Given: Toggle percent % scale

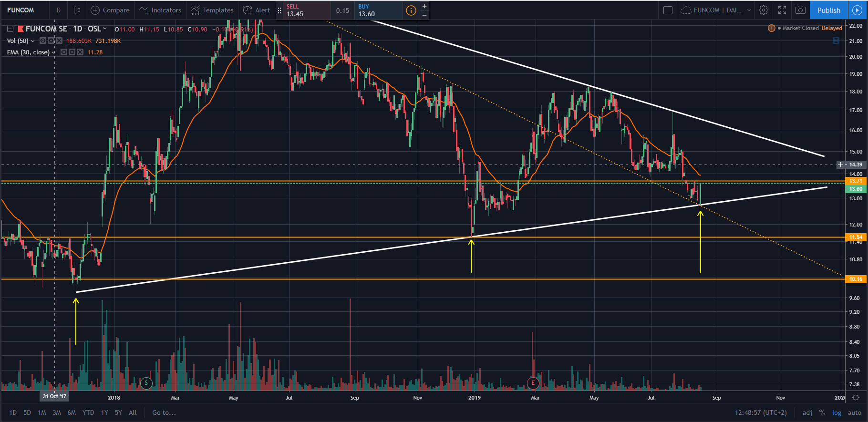Looking at the screenshot, I should (822, 412).
